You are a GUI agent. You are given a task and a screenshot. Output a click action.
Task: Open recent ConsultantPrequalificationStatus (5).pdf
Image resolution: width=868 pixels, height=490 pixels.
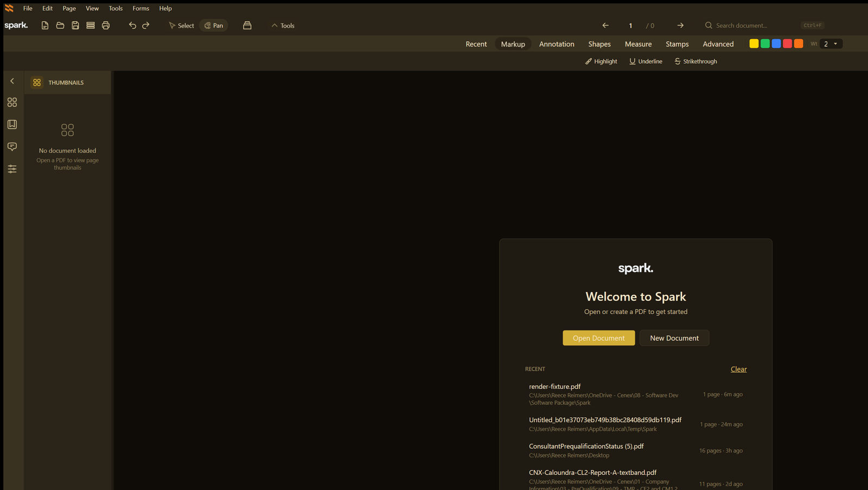pyautogui.click(x=636, y=450)
